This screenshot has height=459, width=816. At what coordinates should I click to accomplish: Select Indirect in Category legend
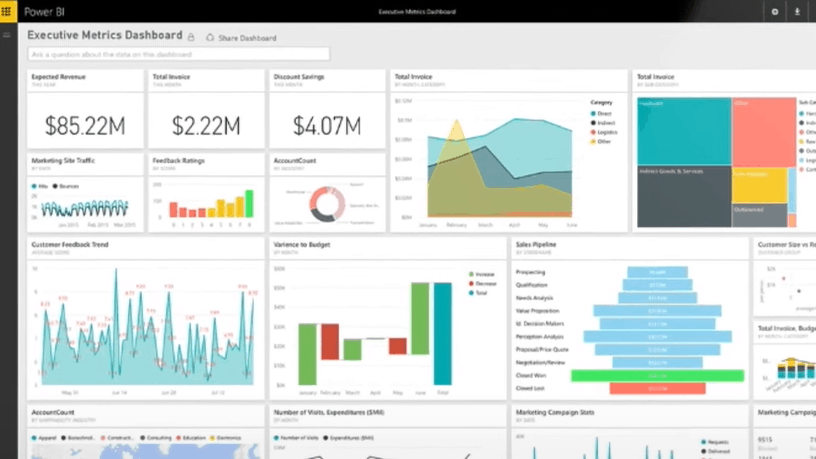(603, 123)
